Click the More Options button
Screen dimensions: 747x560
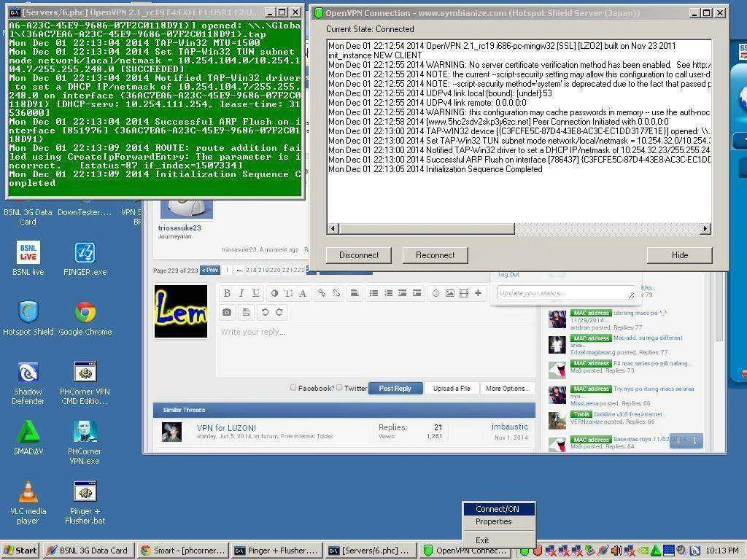coord(508,389)
